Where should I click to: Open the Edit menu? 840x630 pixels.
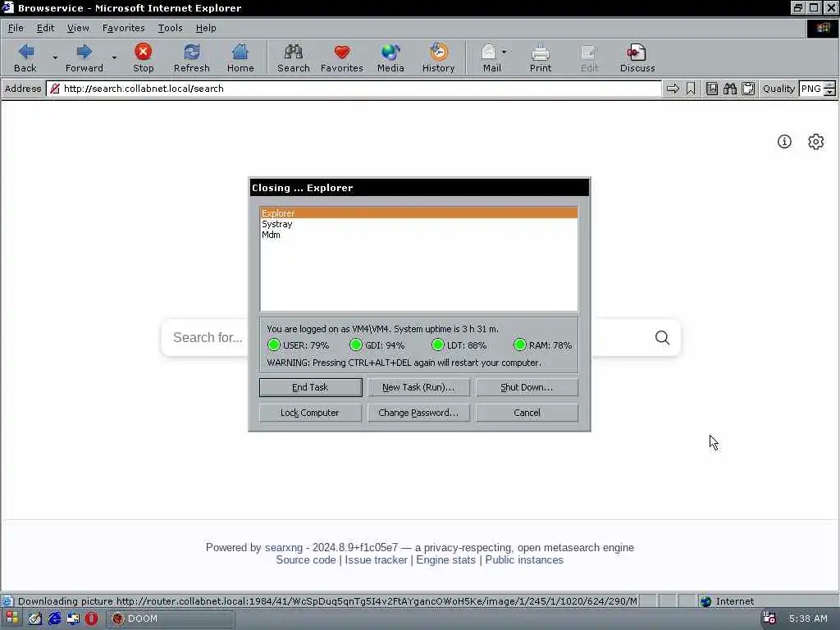(45, 28)
